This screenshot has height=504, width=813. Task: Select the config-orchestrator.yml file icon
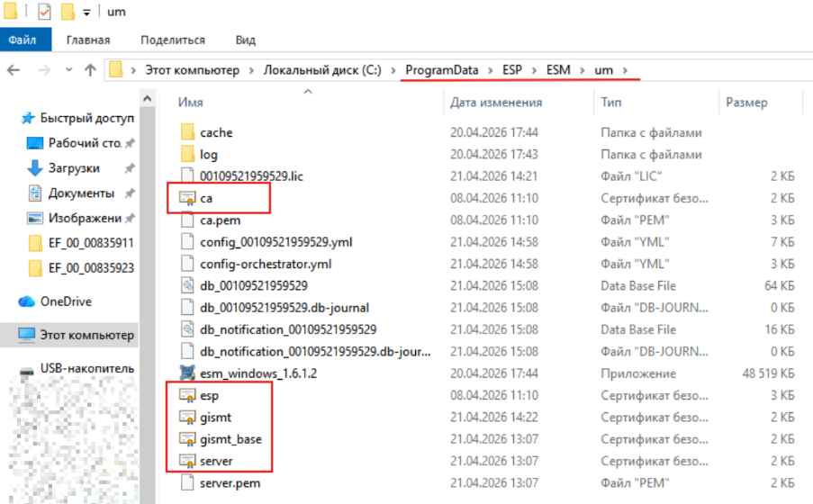[187, 264]
